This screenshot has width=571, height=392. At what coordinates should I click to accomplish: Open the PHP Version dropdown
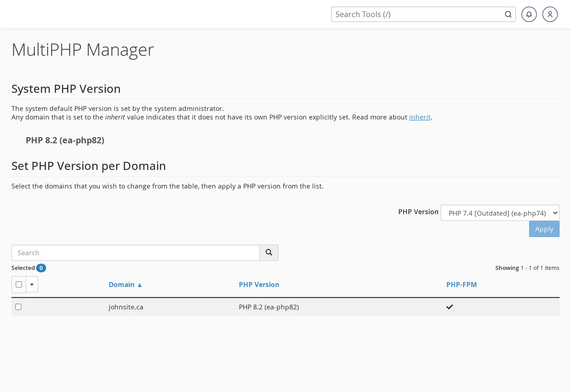(500, 213)
